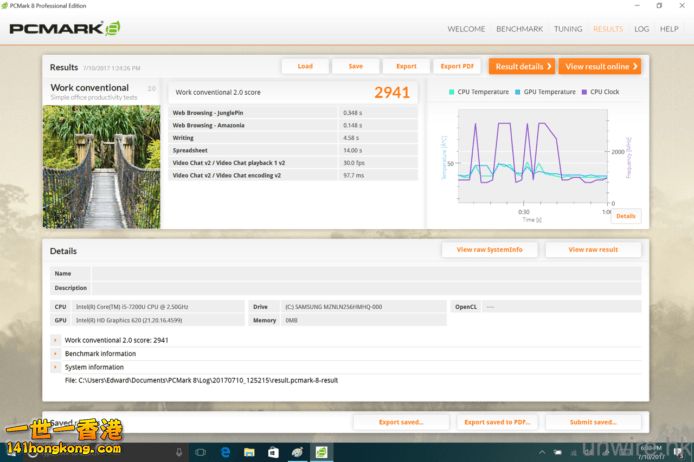Click the rope bridge benchmark thumbnail
The height and width of the screenshot is (462, 694).
pos(101,166)
